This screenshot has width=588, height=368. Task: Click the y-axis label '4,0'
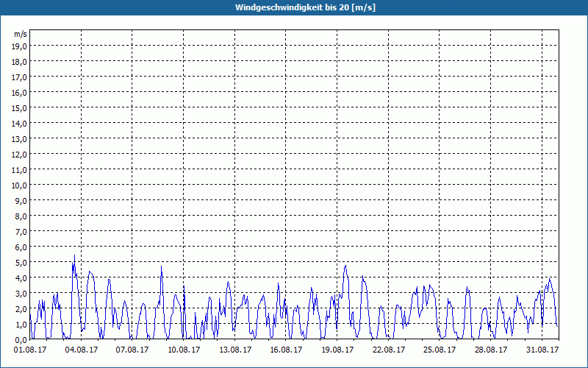click(21, 278)
